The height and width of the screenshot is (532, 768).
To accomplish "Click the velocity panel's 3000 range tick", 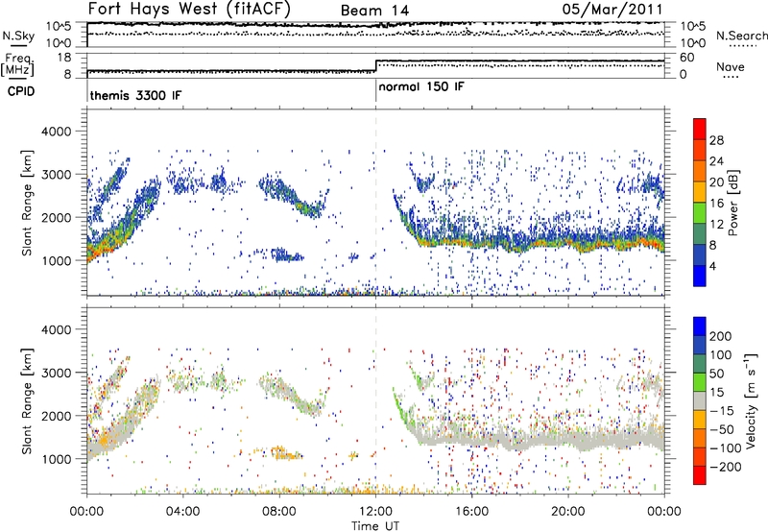I will [57, 373].
